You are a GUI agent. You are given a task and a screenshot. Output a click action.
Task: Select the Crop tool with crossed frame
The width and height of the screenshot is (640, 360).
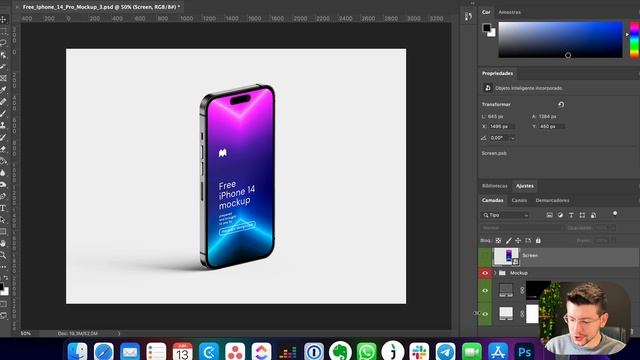[4, 78]
